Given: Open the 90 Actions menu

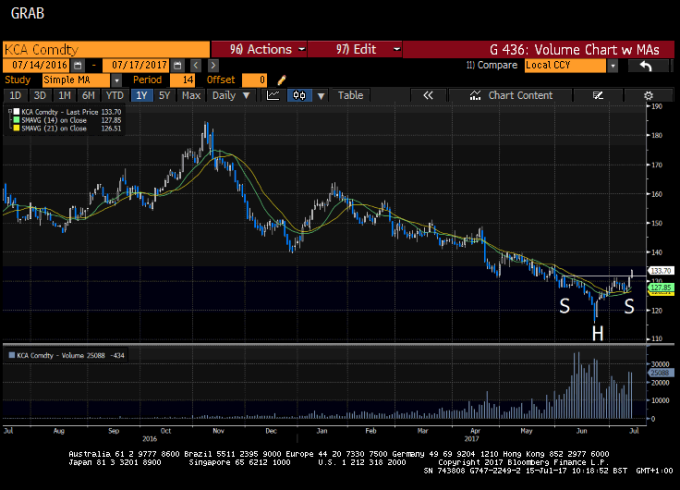Looking at the screenshot, I should pyautogui.click(x=260, y=49).
